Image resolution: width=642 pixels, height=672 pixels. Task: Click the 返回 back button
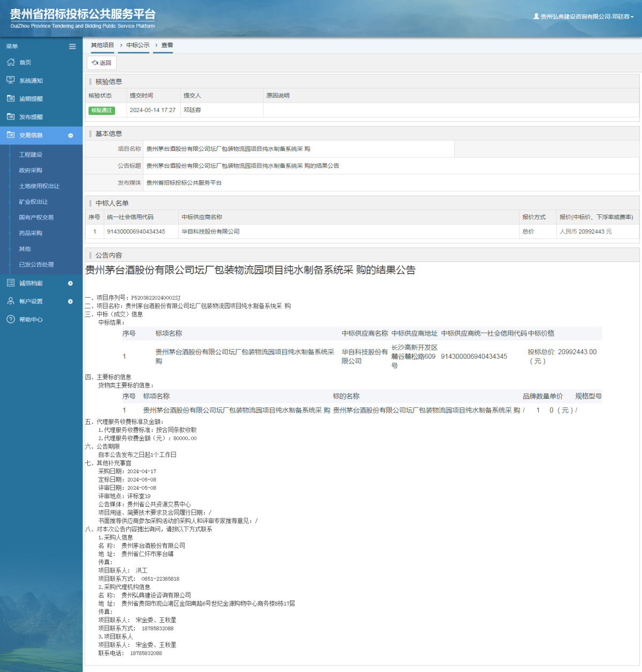[x=101, y=63]
